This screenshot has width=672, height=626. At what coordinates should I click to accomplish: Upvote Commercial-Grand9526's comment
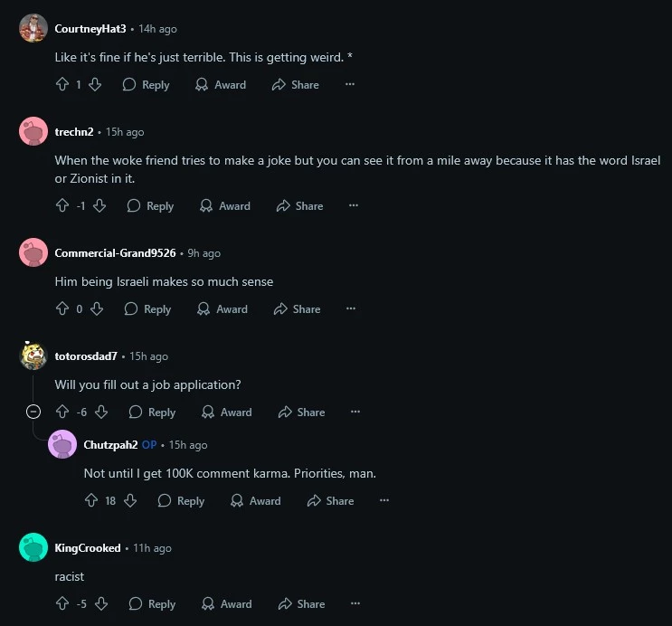point(62,308)
